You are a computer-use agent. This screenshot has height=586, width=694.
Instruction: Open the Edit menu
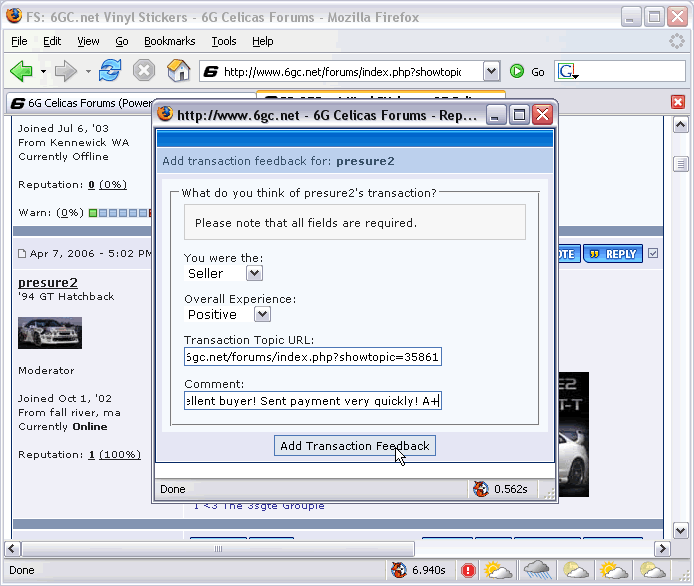pos(52,41)
